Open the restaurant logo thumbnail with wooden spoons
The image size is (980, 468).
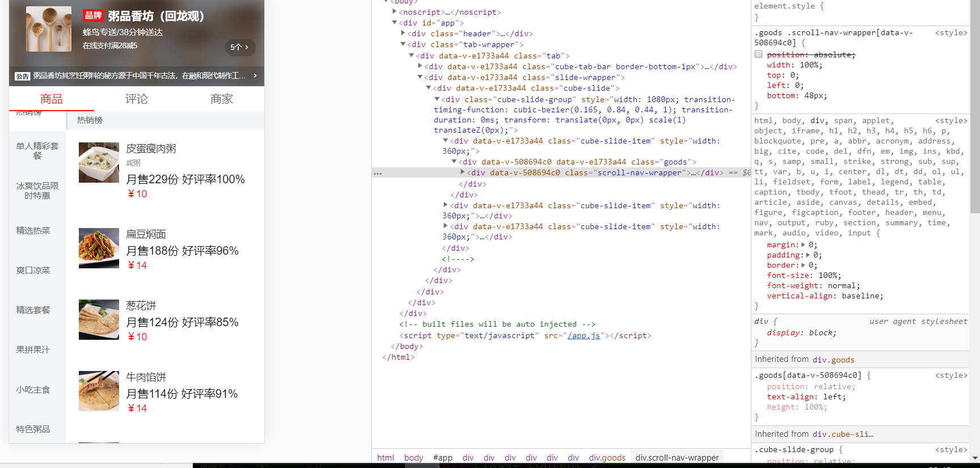49,29
